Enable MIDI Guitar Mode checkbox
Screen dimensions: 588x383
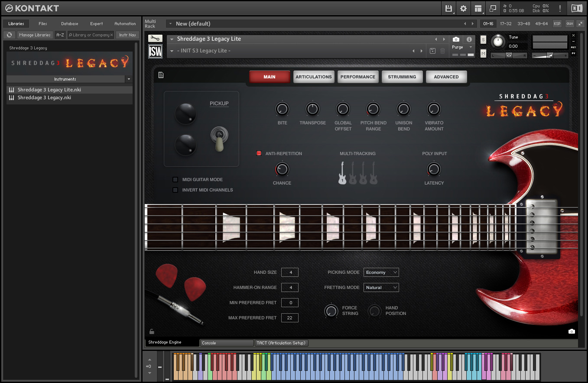tap(175, 179)
